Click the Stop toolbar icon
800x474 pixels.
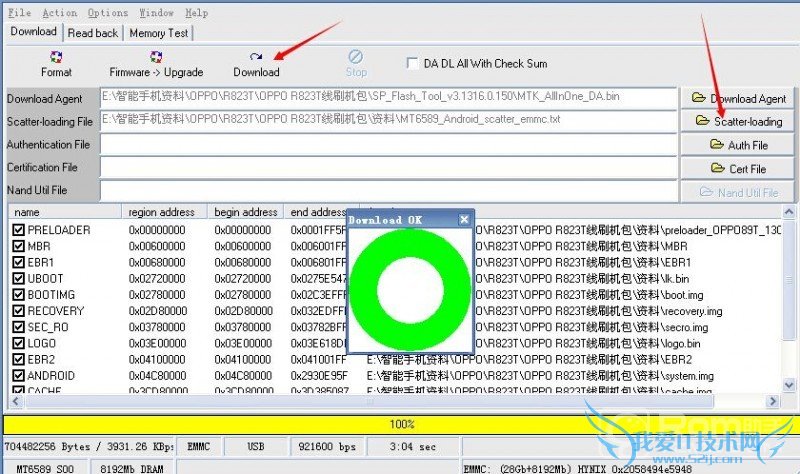(x=356, y=57)
